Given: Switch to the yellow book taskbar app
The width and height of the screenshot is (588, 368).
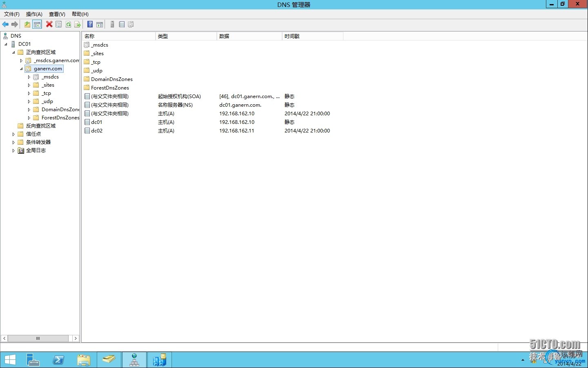Looking at the screenshot, I should pos(109,360).
